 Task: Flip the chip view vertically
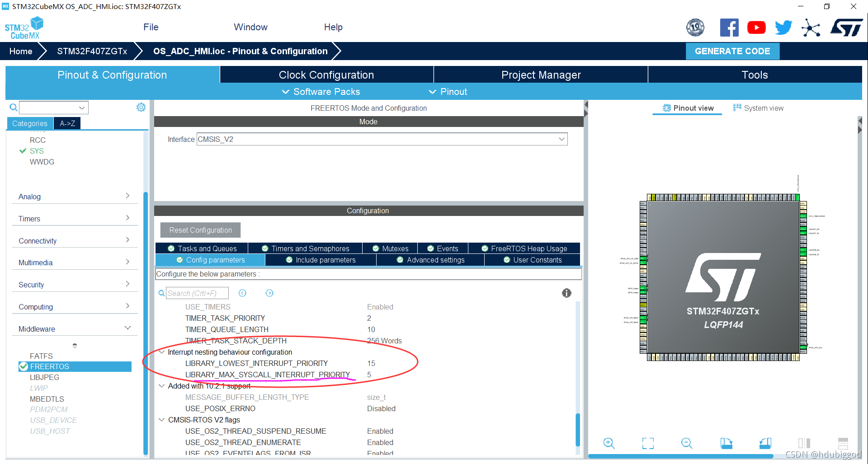843,443
